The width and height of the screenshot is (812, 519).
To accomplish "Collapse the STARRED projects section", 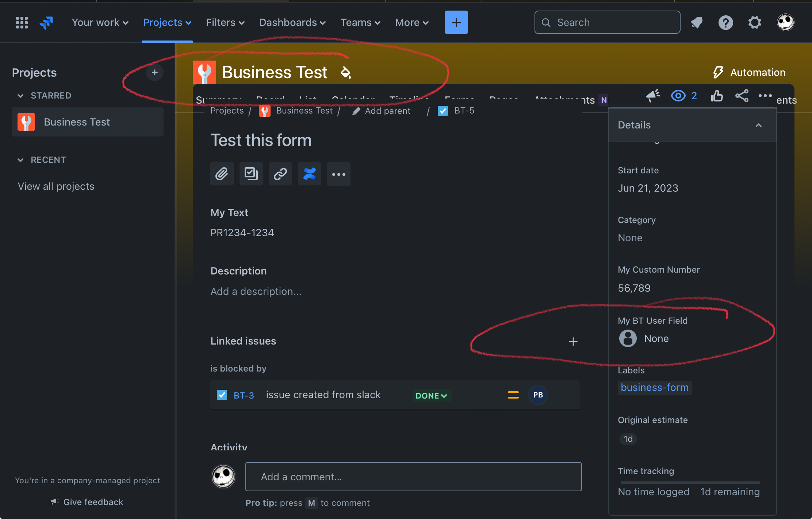I will coord(20,95).
